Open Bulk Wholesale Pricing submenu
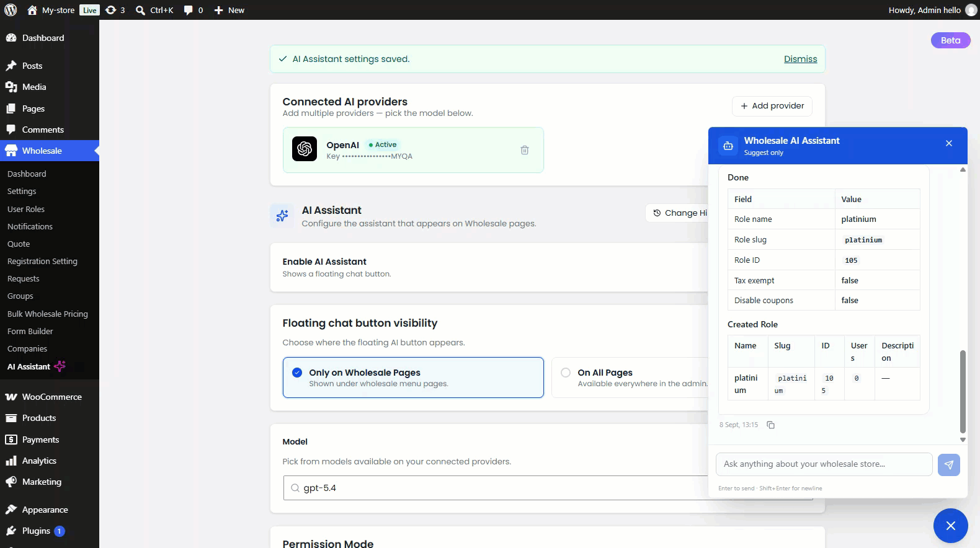The height and width of the screenshot is (548, 980). pyautogui.click(x=48, y=314)
